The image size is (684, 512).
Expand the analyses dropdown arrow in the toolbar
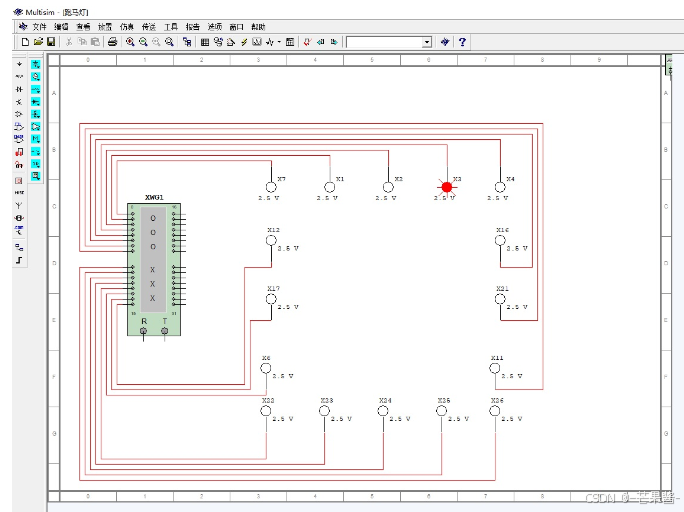click(x=279, y=42)
